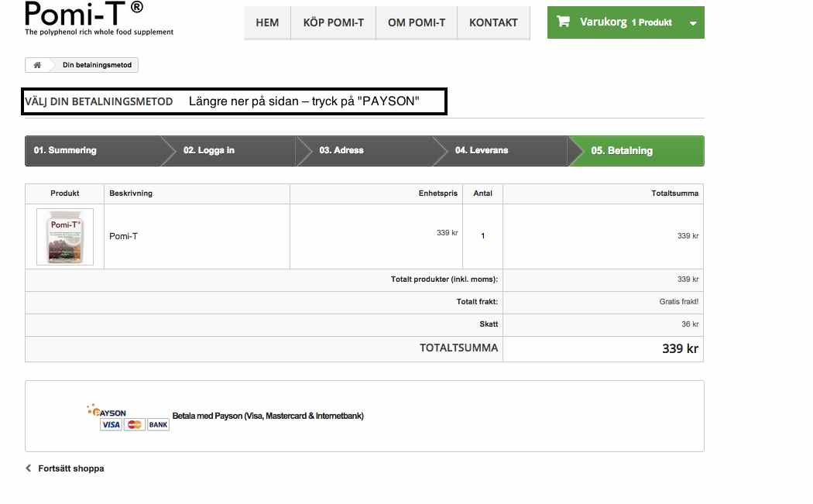Image resolution: width=813 pixels, height=504 pixels.
Task: Click the Enhetspris column header
Action: [437, 193]
